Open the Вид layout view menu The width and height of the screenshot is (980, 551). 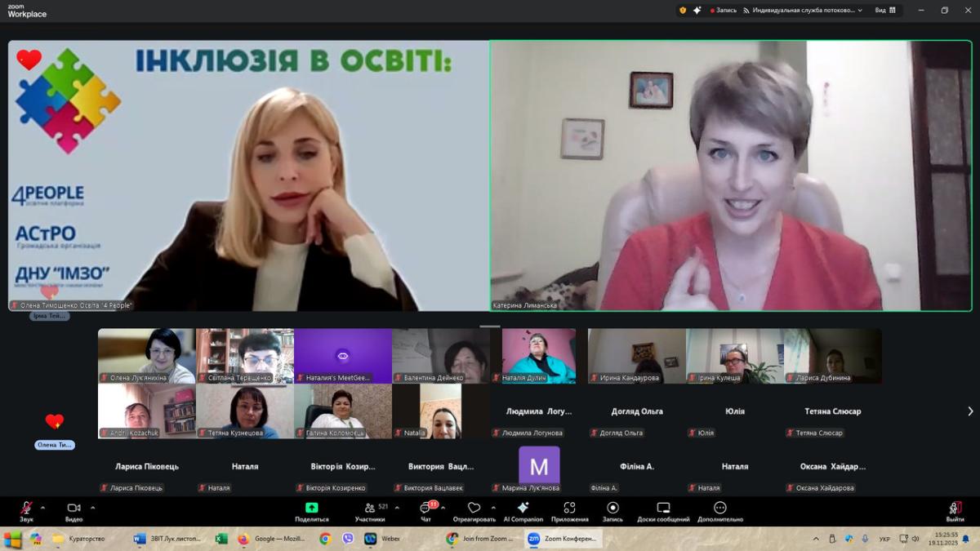(x=885, y=11)
